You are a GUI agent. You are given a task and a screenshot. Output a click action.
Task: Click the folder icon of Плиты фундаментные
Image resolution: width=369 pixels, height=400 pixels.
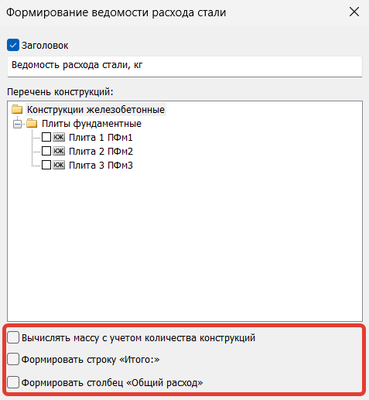[x=32, y=124]
